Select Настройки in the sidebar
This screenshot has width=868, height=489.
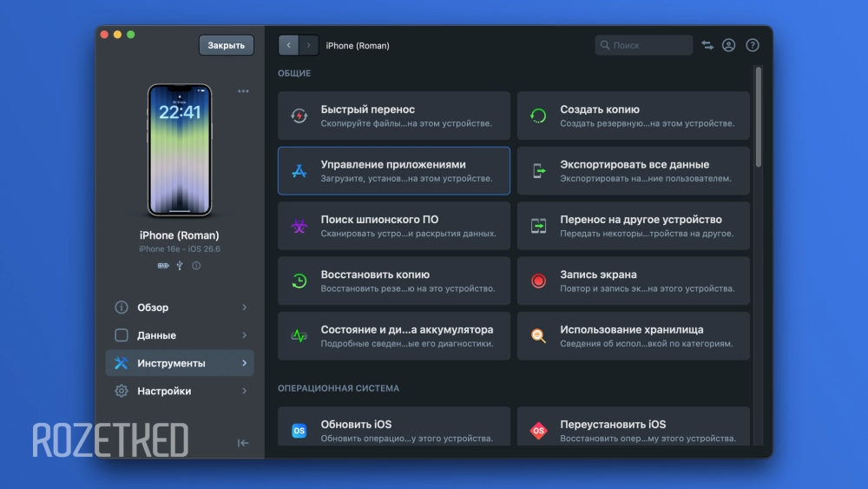pyautogui.click(x=180, y=391)
